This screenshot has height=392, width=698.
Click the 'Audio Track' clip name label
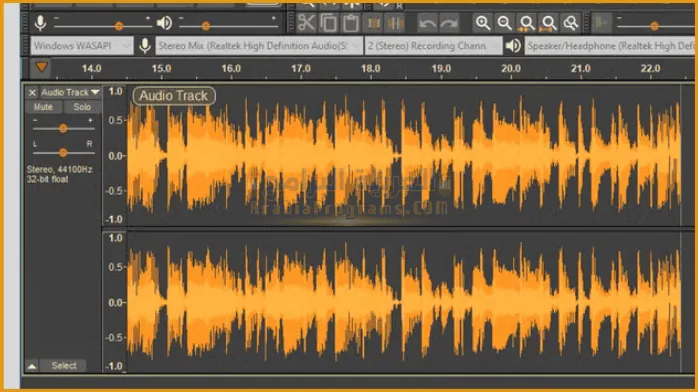tap(174, 96)
